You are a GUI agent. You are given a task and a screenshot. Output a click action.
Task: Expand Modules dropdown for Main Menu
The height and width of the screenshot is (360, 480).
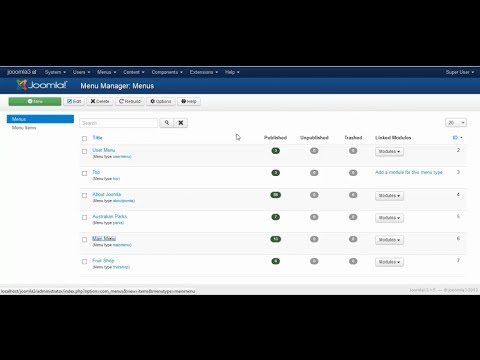tap(389, 240)
